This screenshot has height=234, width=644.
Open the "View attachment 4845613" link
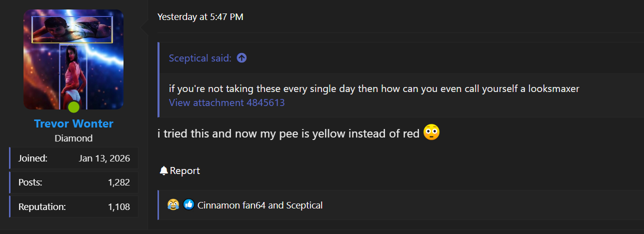coord(226,102)
